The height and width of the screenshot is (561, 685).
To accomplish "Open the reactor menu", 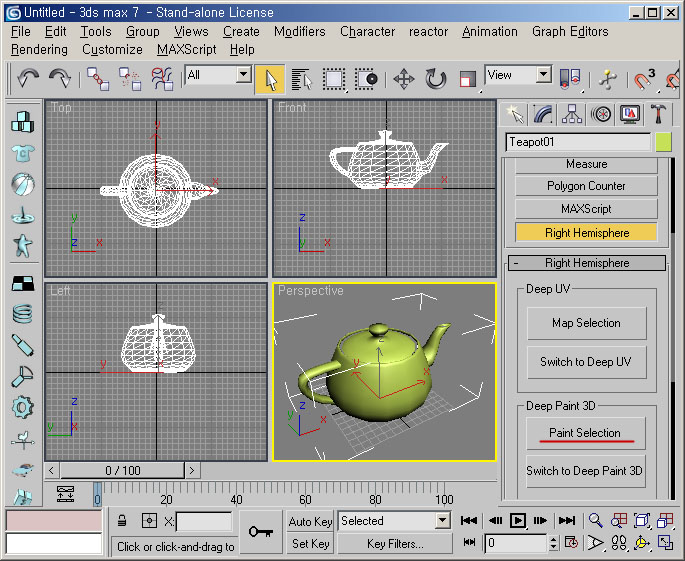I will [x=428, y=31].
